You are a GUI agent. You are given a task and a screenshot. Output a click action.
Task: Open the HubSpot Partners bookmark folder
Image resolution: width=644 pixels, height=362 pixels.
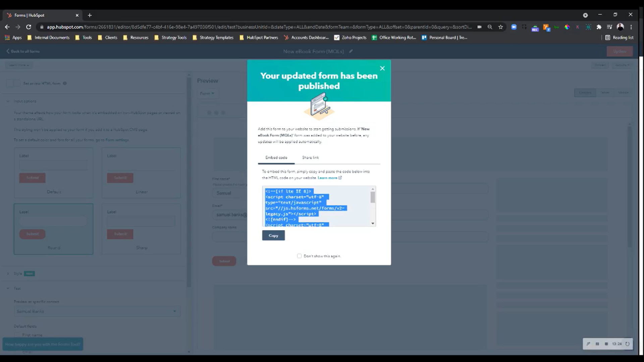259,38
